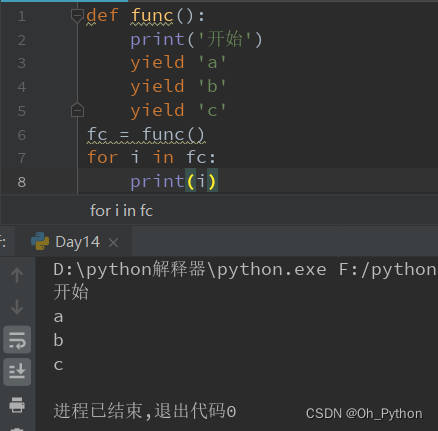Click the fold end marker at line 5
The image size is (438, 431).
coord(77,110)
